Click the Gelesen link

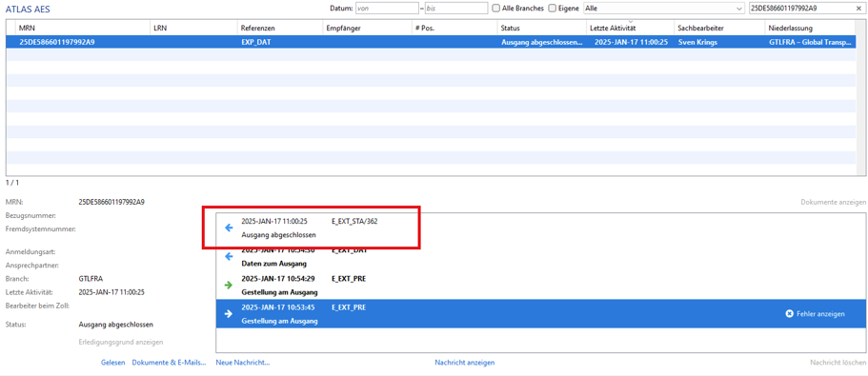pos(113,363)
